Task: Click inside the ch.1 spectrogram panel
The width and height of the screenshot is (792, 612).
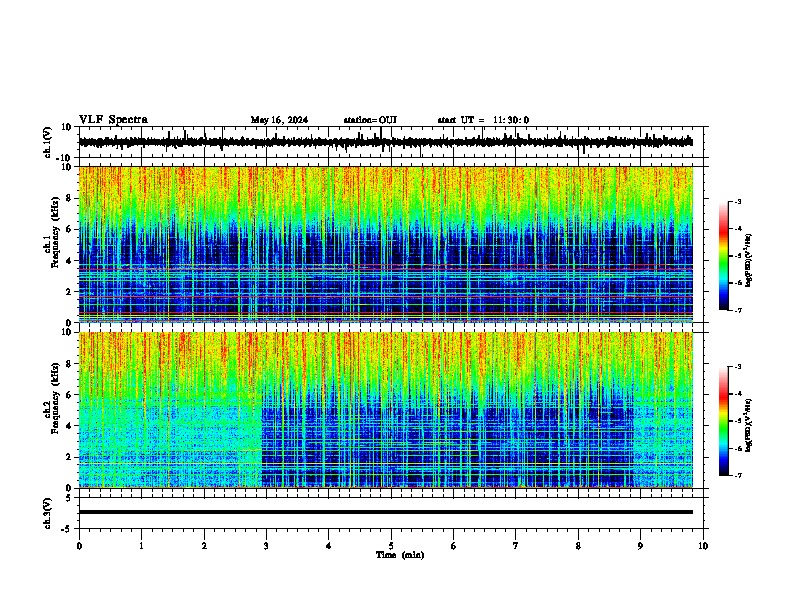Action: click(386, 244)
